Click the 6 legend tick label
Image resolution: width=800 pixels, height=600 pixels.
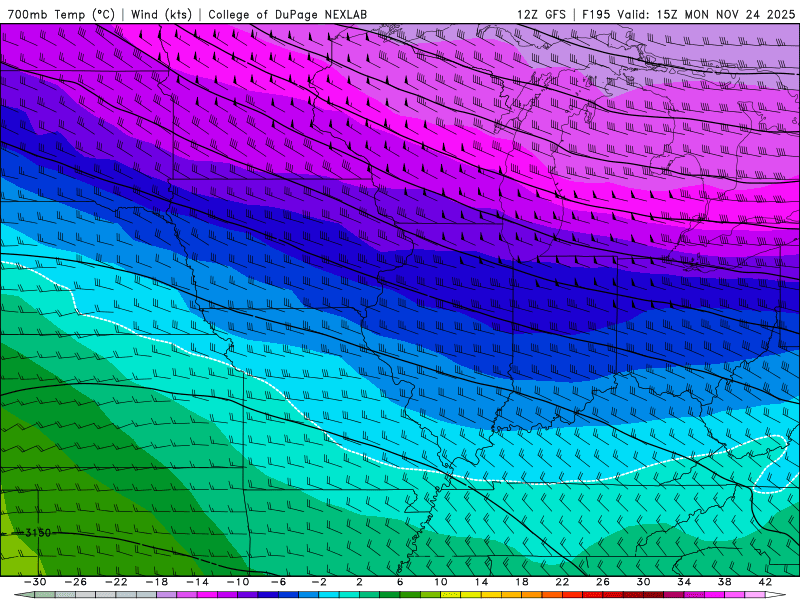(x=400, y=582)
